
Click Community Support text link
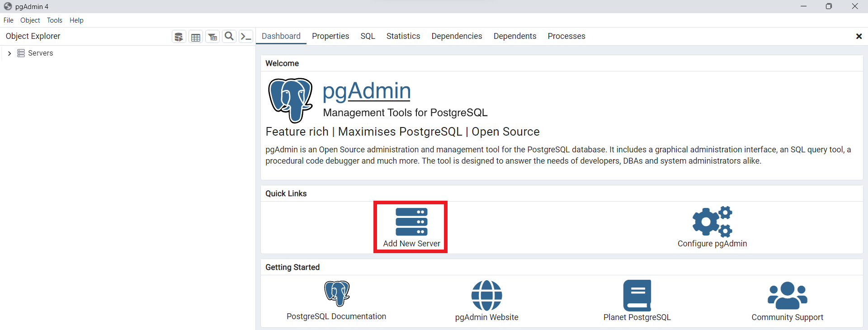coord(788,317)
